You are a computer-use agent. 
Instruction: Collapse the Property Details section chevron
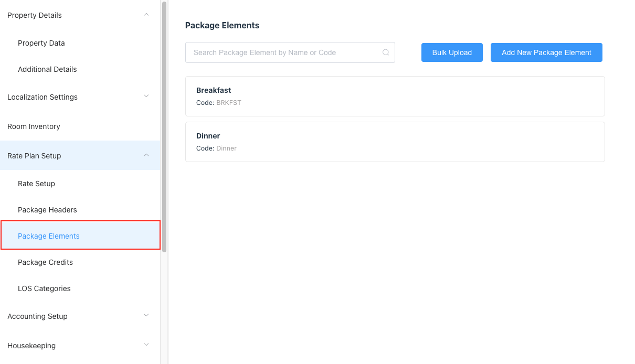(146, 15)
